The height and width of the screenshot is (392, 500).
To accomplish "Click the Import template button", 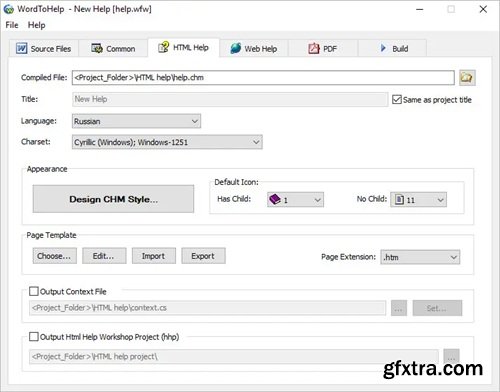I will [154, 256].
